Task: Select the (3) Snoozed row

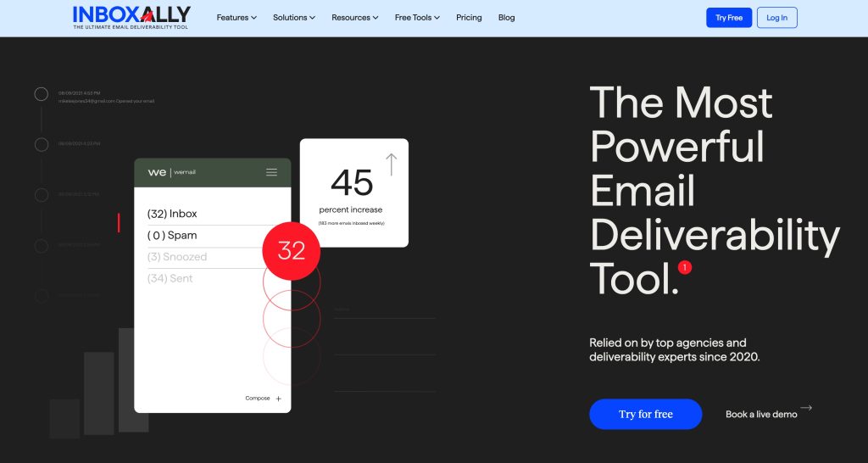Action: 177,257
